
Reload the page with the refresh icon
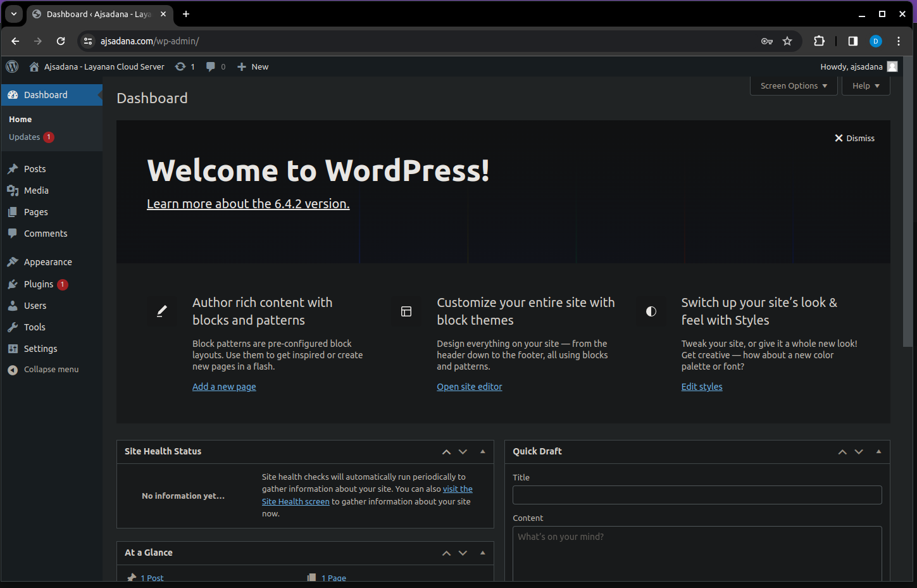coord(61,41)
